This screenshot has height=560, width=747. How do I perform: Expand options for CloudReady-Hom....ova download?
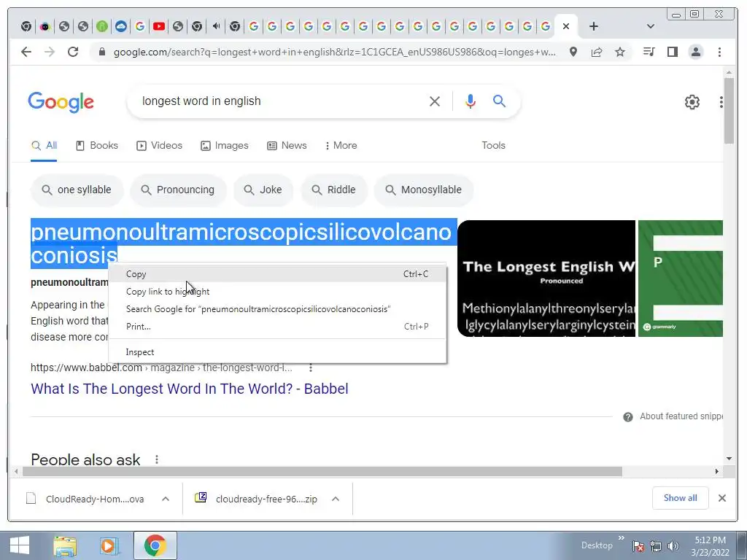tap(166, 499)
